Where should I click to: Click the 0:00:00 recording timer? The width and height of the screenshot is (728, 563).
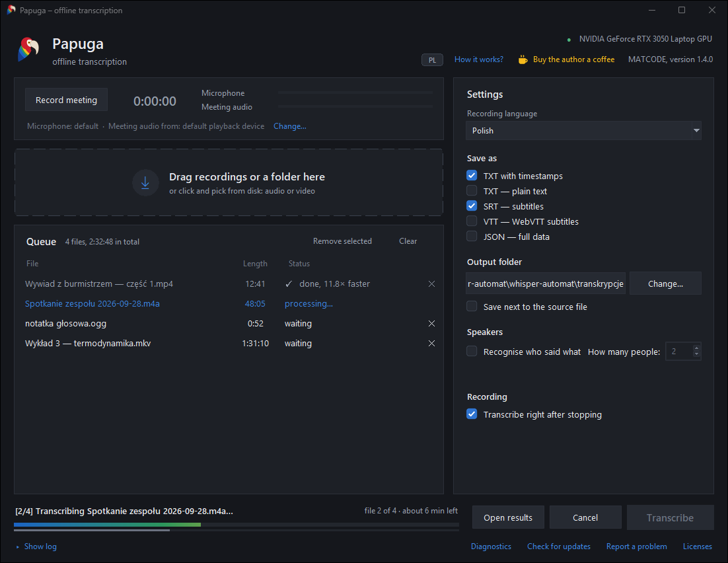(155, 101)
